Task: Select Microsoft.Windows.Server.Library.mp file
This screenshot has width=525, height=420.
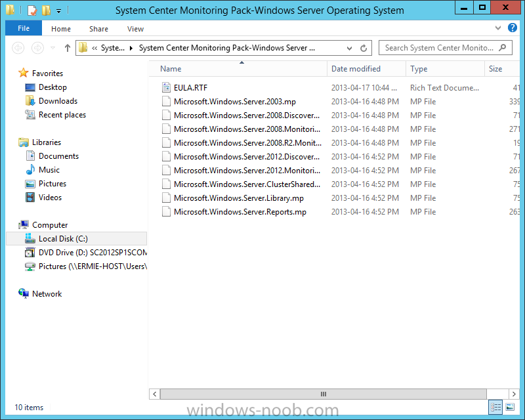Action: pyautogui.click(x=238, y=198)
